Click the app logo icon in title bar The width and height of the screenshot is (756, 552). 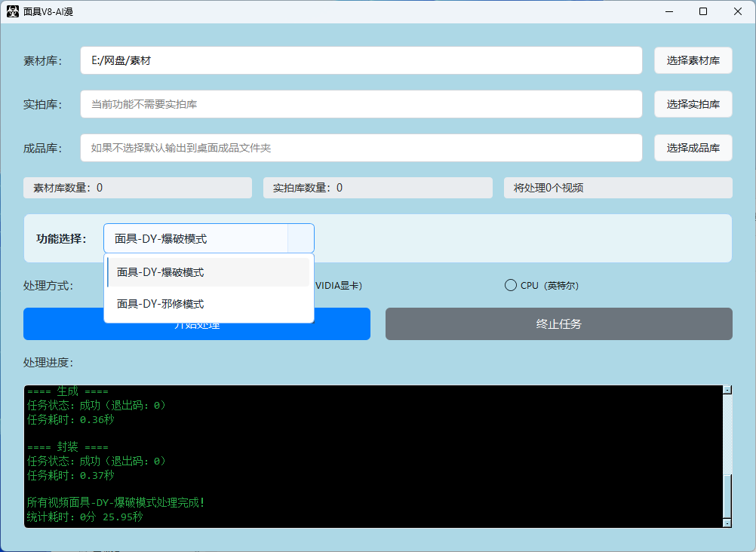click(13, 11)
